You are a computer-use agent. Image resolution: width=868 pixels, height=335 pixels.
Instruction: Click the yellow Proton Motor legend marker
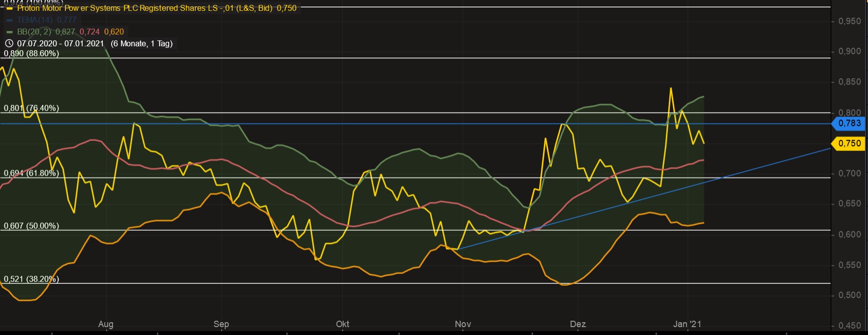9,8
